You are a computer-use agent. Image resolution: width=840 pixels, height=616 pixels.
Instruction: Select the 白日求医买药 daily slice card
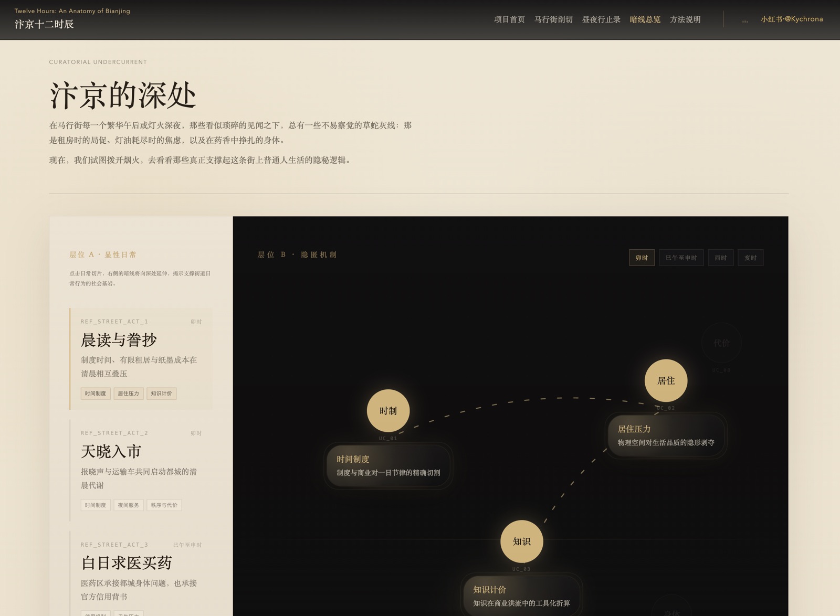click(141, 573)
